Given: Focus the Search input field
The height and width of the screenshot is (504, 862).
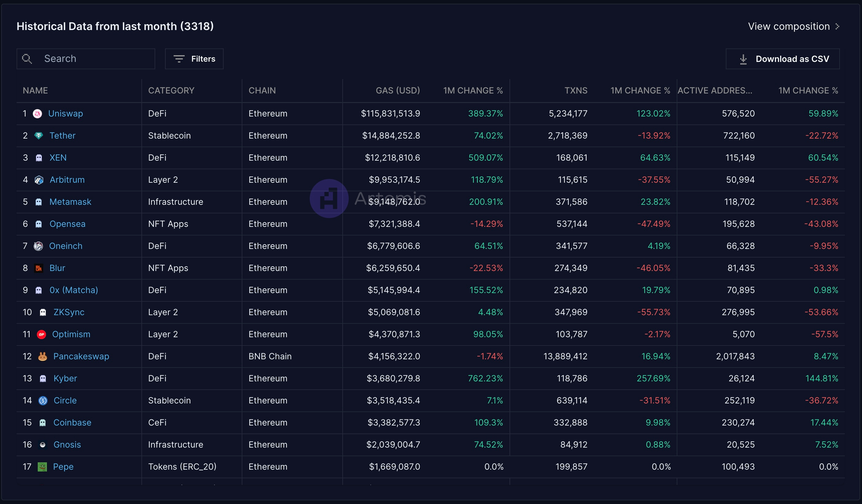Looking at the screenshot, I should [x=86, y=59].
